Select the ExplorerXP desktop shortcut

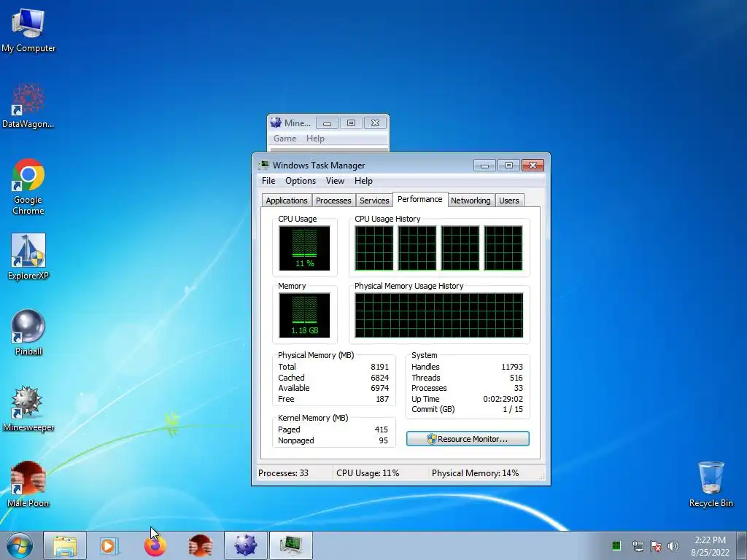pos(28,256)
